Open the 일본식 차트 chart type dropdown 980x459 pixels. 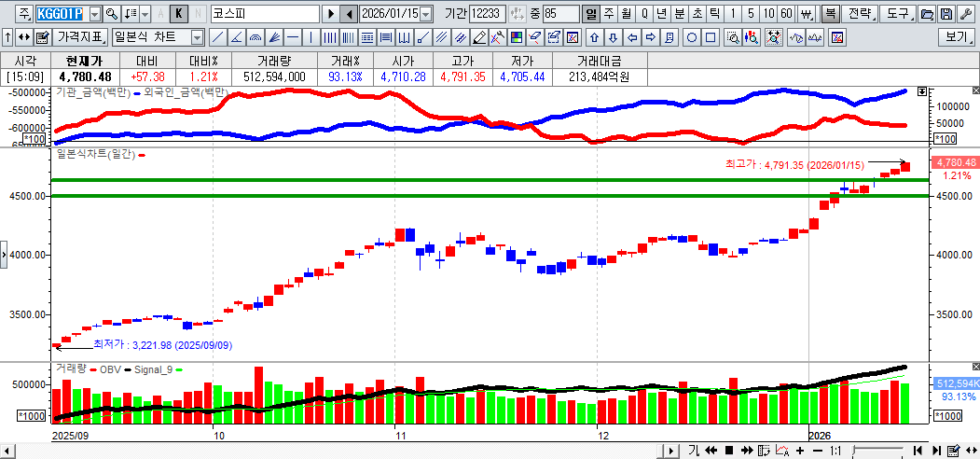pyautogui.click(x=197, y=38)
